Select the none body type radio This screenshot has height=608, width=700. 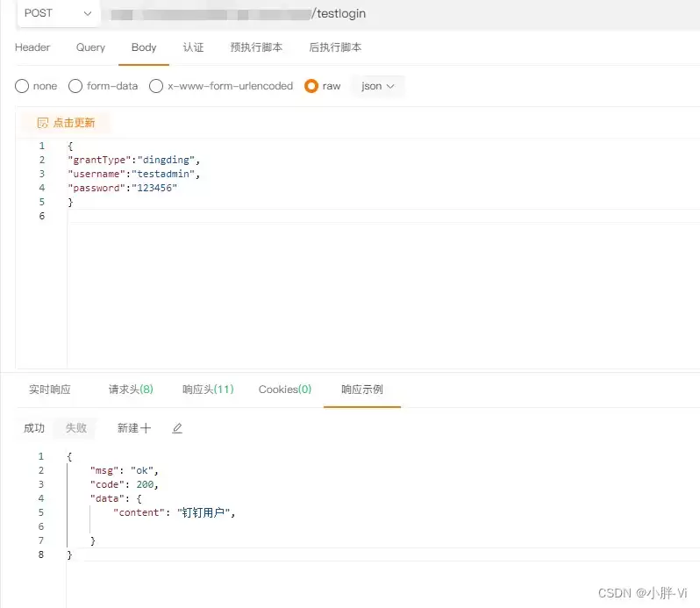point(22,86)
